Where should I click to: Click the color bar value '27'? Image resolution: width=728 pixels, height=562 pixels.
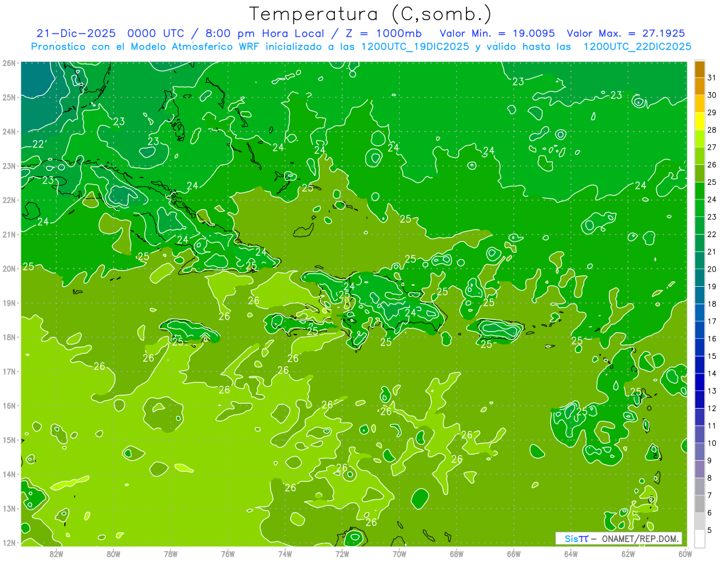click(x=712, y=147)
